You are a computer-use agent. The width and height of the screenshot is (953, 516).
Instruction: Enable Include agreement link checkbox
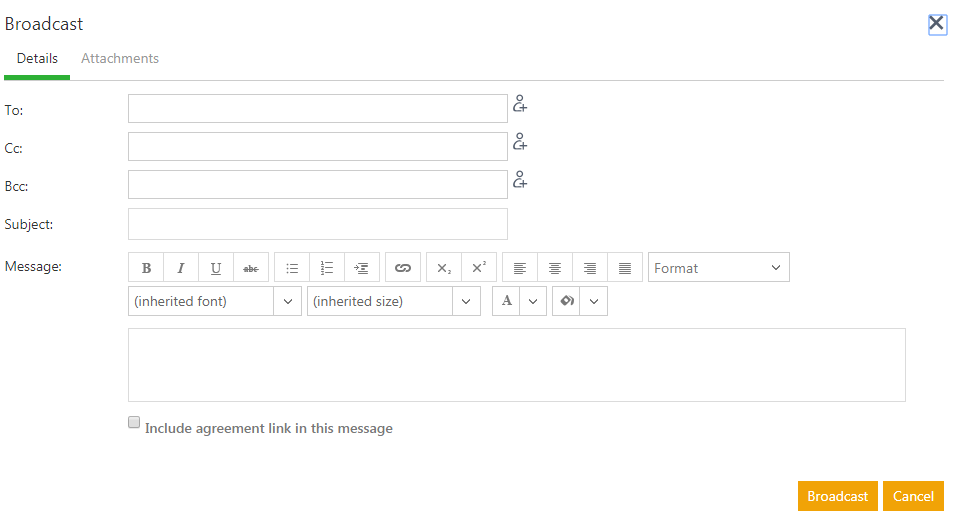tap(134, 423)
